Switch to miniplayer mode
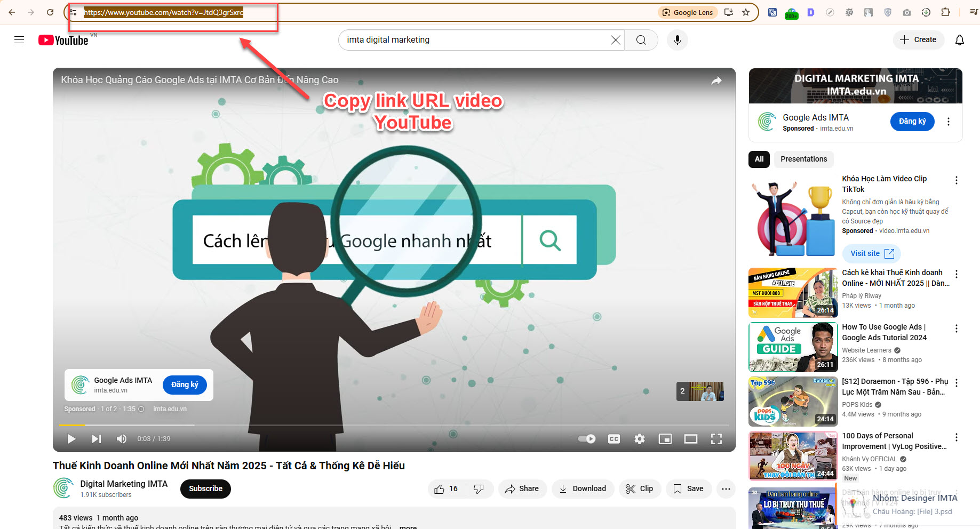980x529 pixels. pos(665,439)
